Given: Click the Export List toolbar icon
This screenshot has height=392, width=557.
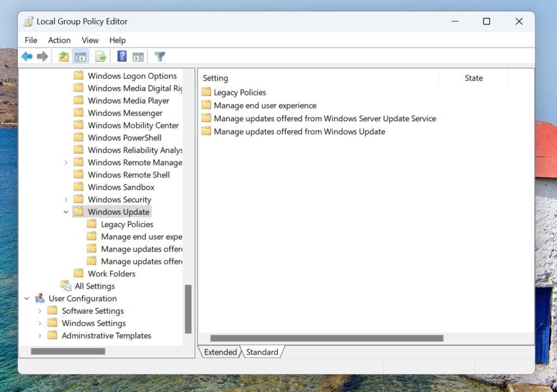Looking at the screenshot, I should pos(101,57).
